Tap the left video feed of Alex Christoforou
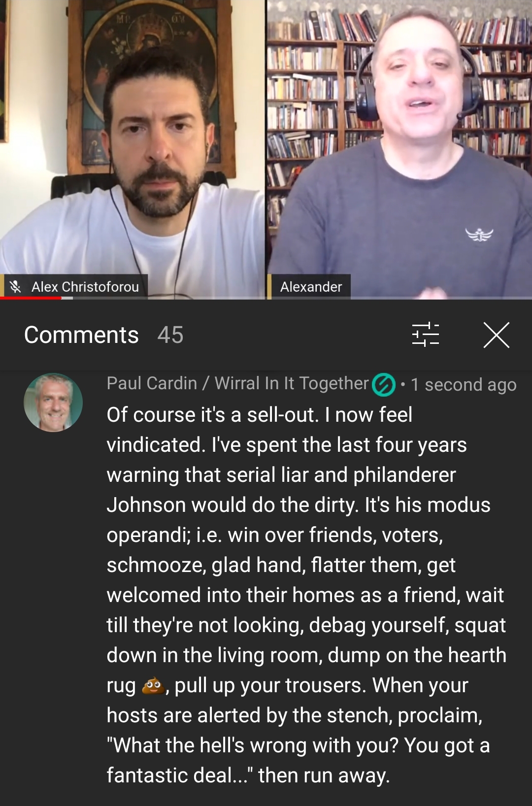This screenshot has width=532, height=806. tap(132, 149)
